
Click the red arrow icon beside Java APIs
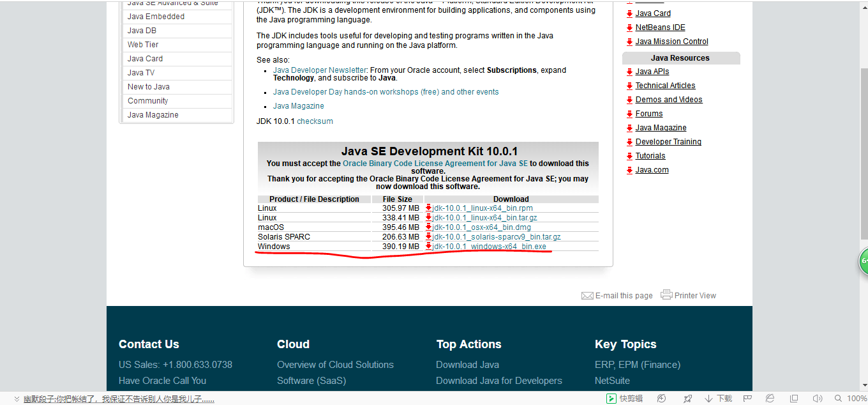tap(629, 72)
